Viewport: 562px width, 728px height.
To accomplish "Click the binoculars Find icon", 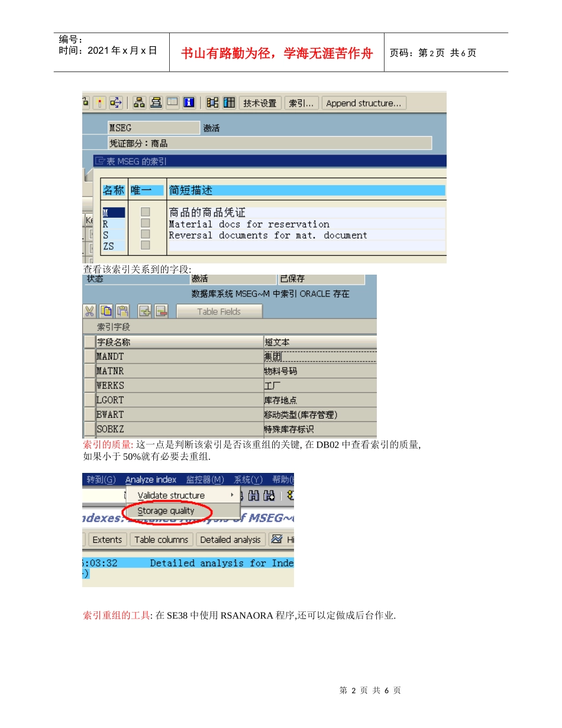I will [x=254, y=495].
